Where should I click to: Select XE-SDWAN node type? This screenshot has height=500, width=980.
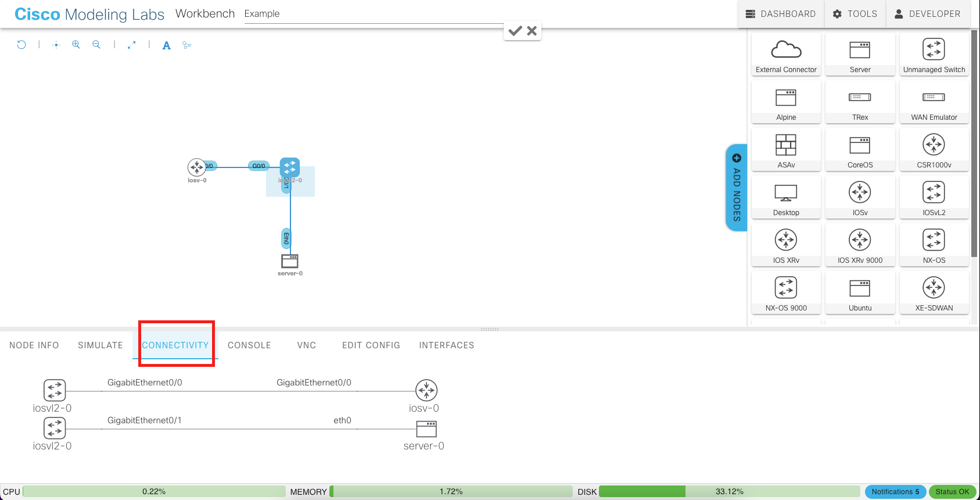click(x=934, y=292)
